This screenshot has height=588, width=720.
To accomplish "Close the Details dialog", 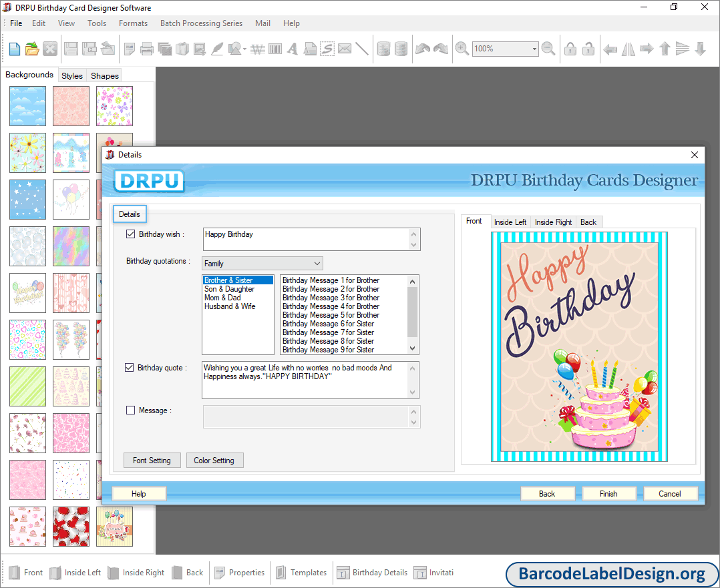I will [x=695, y=155].
